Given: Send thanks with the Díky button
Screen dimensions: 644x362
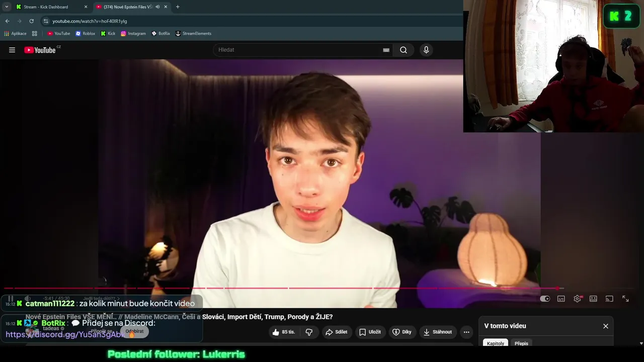Looking at the screenshot, I should pos(402,332).
